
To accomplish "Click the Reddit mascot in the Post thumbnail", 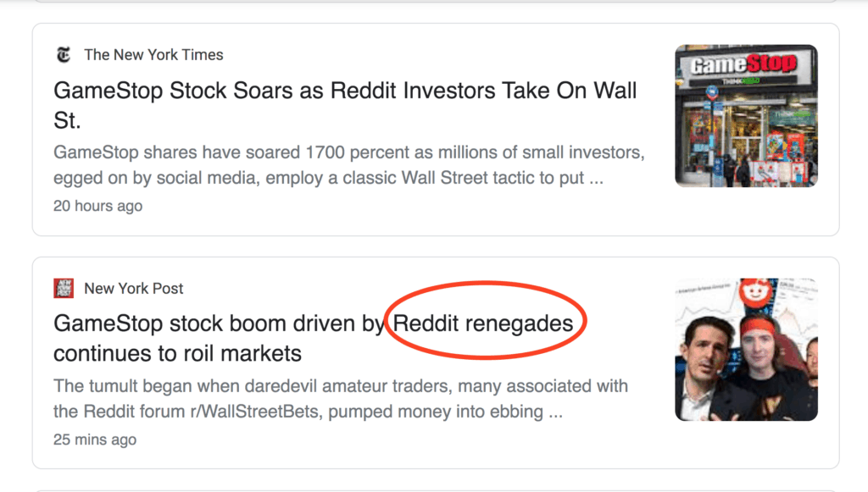I will pyautogui.click(x=751, y=293).
